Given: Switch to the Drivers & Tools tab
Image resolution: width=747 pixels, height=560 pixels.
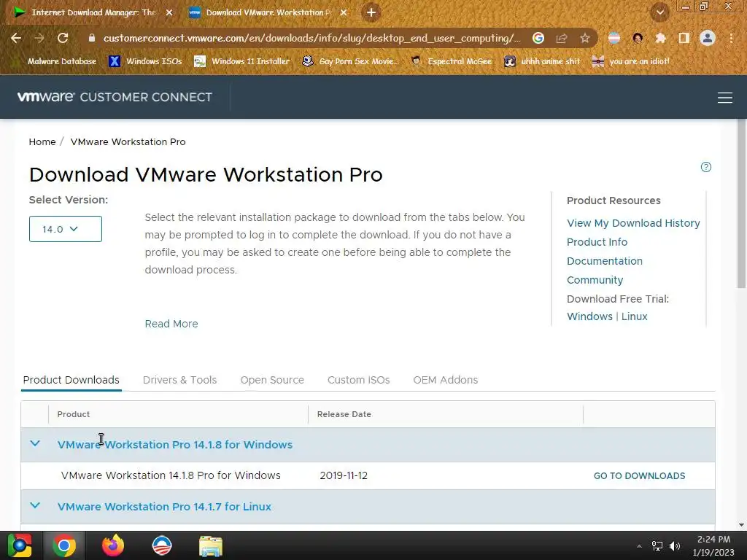Looking at the screenshot, I should [179, 380].
